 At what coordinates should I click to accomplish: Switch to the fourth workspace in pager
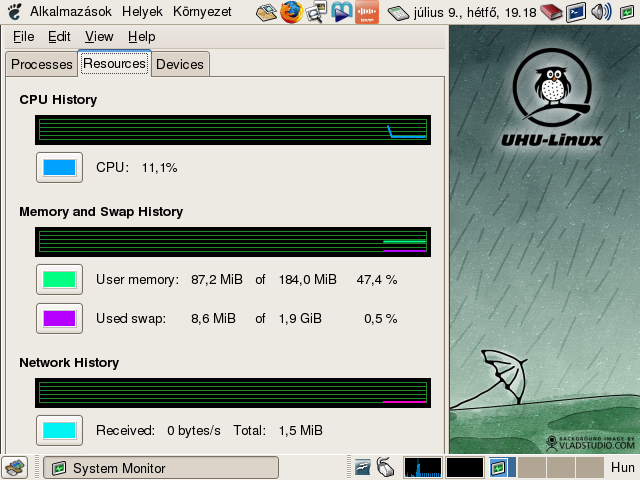point(590,467)
